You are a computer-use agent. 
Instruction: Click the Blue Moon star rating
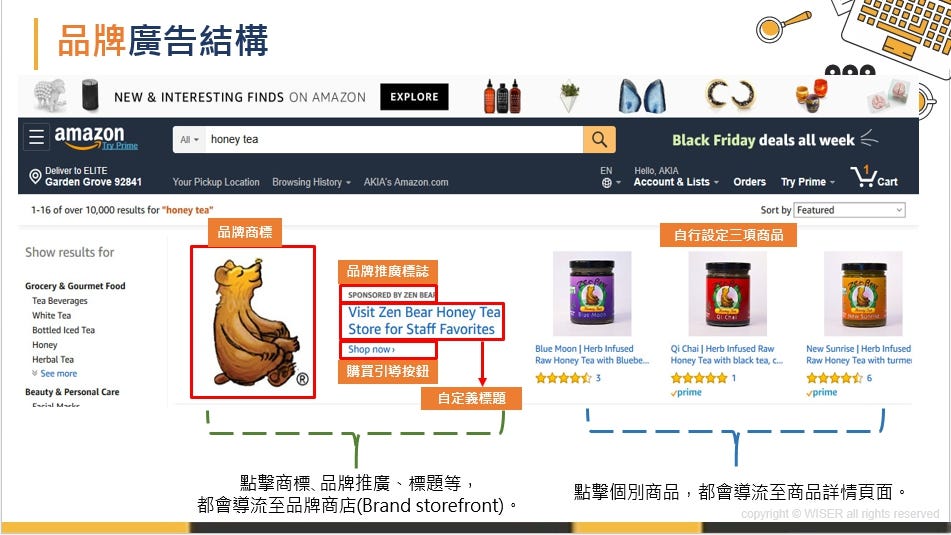563,378
